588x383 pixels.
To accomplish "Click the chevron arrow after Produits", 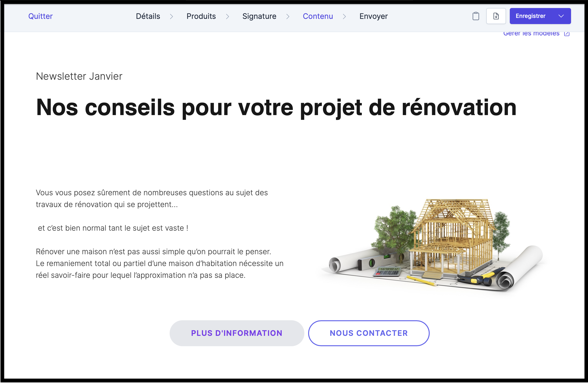I will tap(227, 16).
